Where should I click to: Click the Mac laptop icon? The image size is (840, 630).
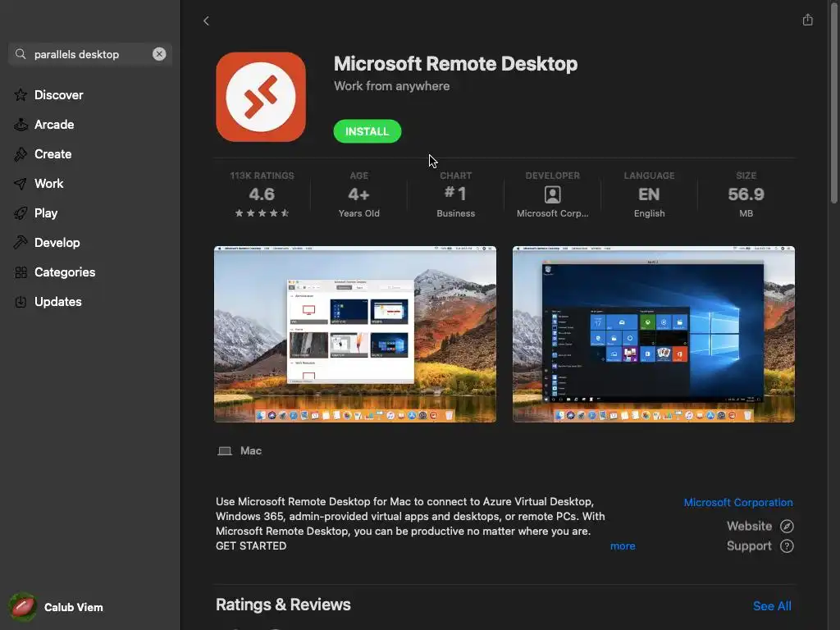coord(225,451)
